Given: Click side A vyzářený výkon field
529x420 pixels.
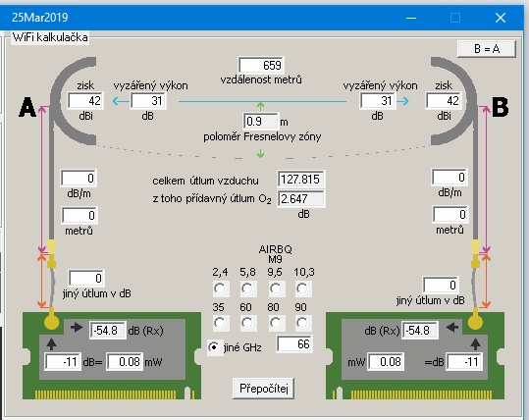Looking at the screenshot, I should pyautogui.click(x=148, y=100).
